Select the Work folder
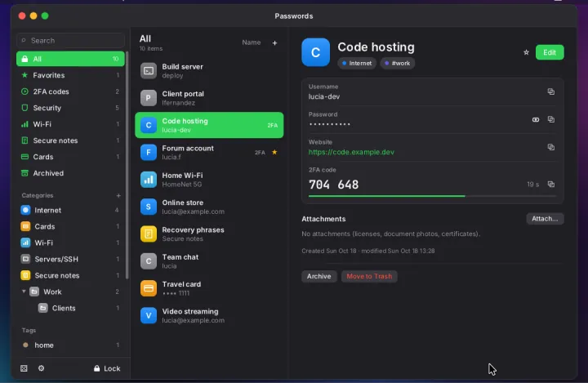Viewport: 588px width, 383px height. pos(70,292)
